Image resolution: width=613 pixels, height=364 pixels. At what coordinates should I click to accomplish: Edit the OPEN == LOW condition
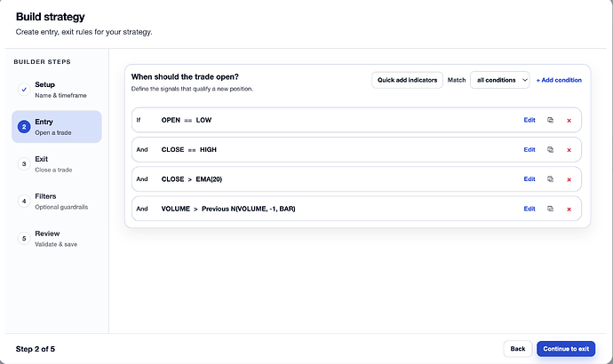529,120
